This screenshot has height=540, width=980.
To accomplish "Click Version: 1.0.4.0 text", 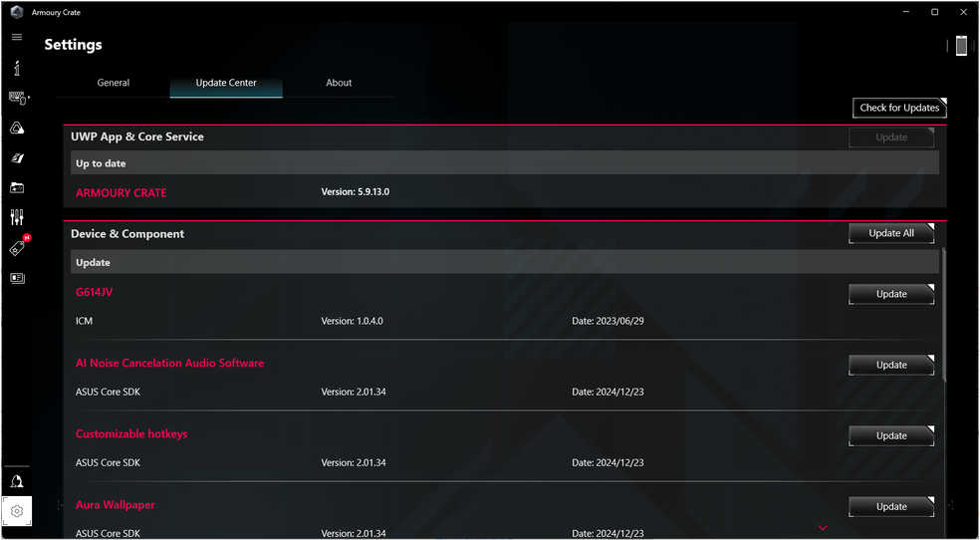I will click(x=352, y=321).
